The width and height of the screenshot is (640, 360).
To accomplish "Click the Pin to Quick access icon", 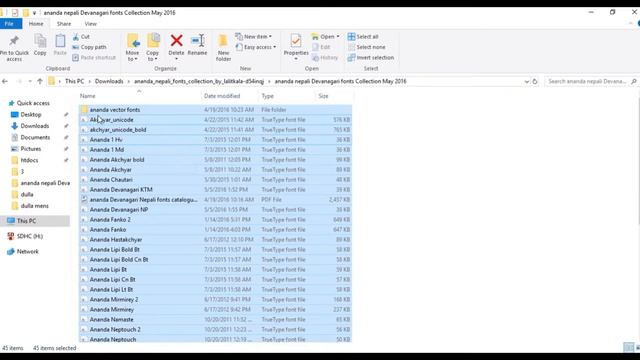I will pos(14,41).
